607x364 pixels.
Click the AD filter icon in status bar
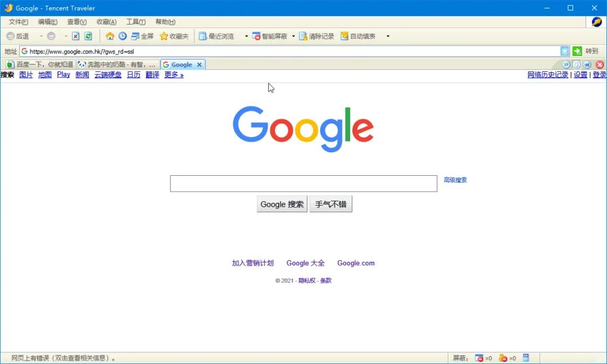[526, 357]
